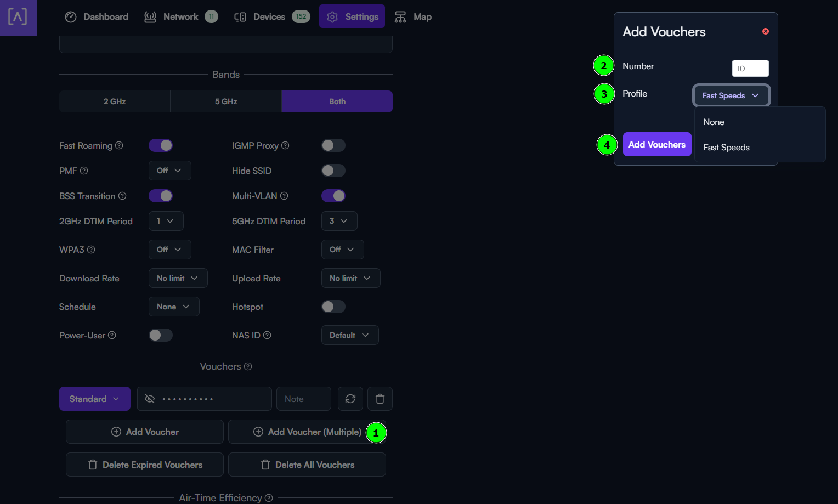Click the purple Add Vouchers button
Screen dimensions: 838x504
pos(656,145)
